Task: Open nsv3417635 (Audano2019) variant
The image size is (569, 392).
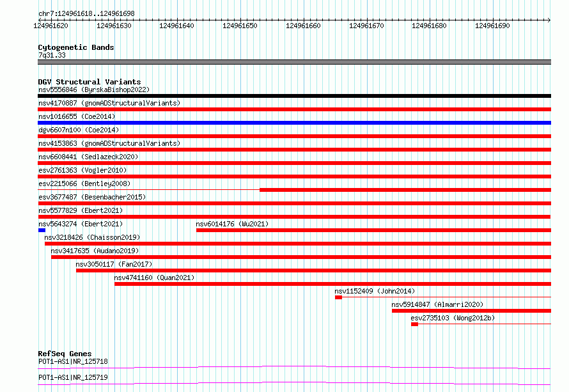Action: coord(95,251)
